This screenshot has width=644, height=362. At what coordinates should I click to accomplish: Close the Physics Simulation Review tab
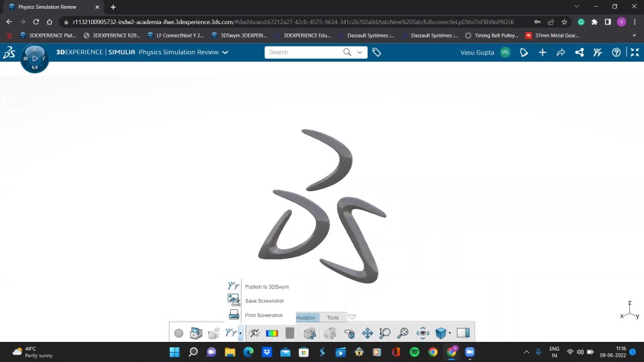(97, 7)
